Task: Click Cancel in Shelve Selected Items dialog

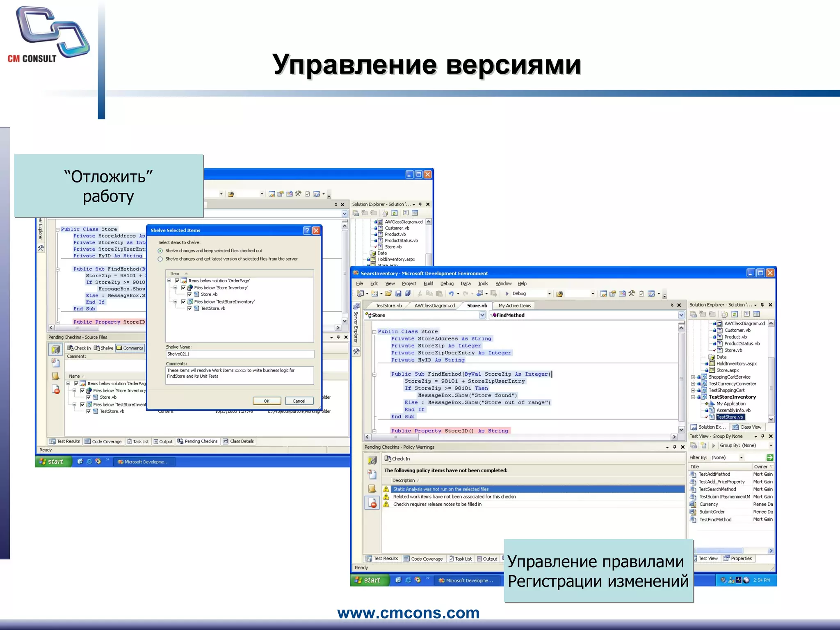Action: [299, 401]
